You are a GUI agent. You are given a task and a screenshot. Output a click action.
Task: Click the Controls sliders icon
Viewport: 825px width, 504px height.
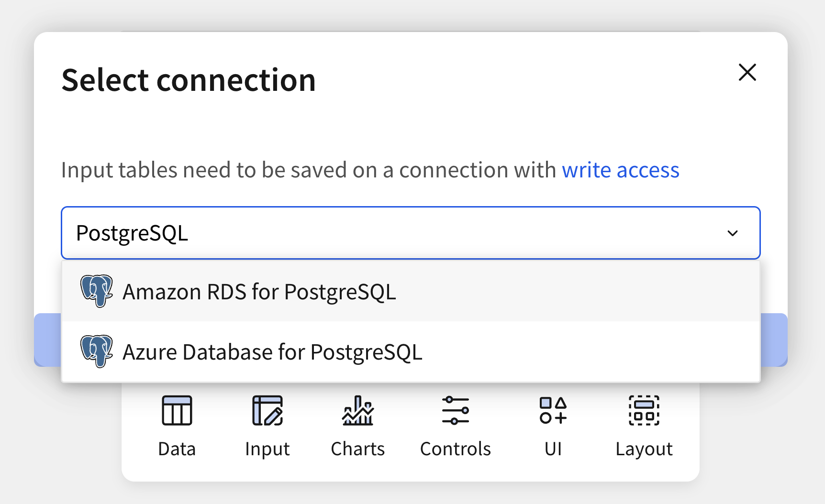tap(456, 410)
